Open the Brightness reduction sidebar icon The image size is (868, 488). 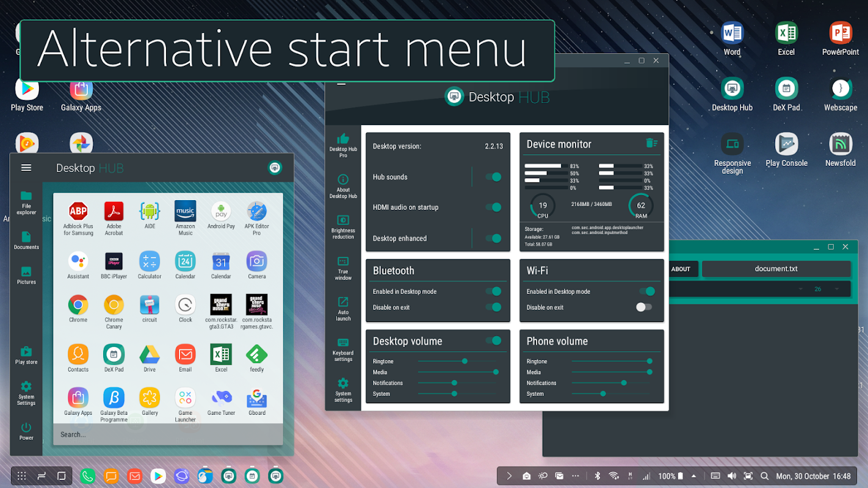(x=343, y=226)
